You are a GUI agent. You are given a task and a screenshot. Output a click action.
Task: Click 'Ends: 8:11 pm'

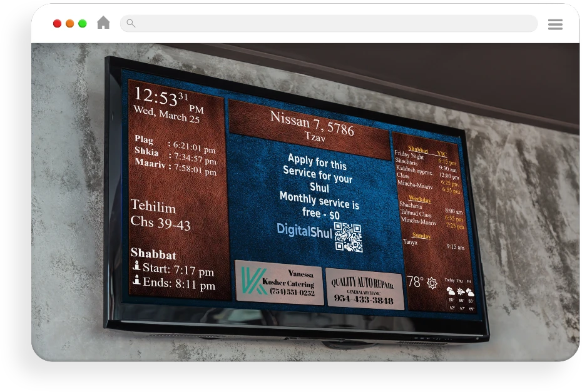point(179,283)
